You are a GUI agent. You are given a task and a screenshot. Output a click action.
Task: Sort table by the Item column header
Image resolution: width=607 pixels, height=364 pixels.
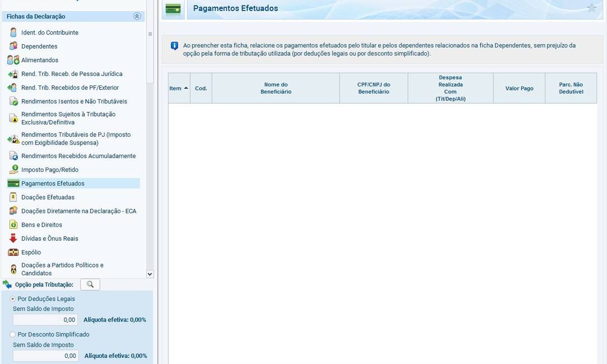pyautogui.click(x=179, y=88)
